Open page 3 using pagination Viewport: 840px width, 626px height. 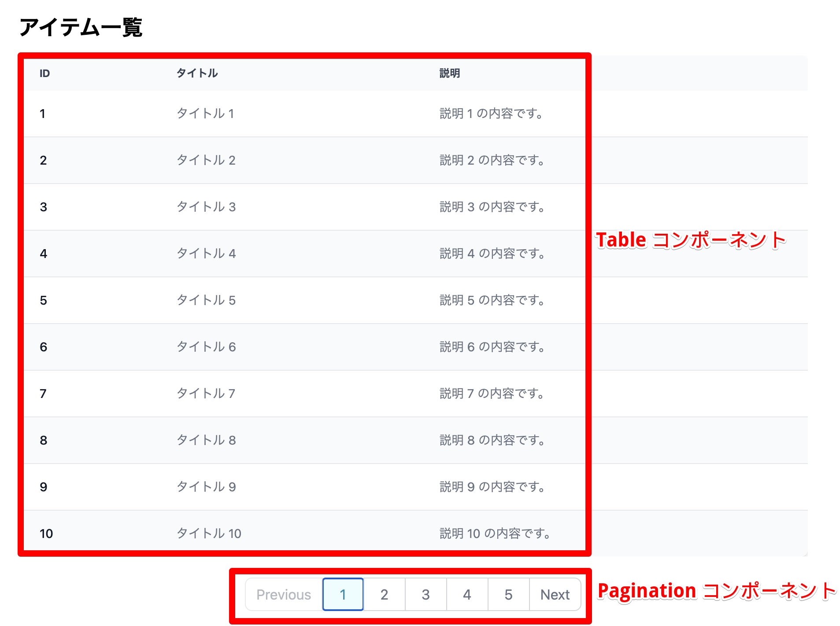426,594
